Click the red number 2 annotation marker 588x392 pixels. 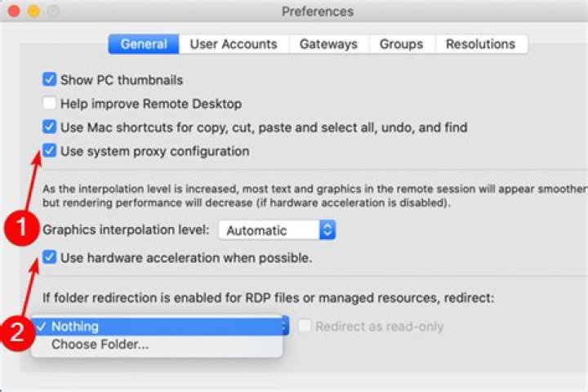pyautogui.click(x=20, y=332)
